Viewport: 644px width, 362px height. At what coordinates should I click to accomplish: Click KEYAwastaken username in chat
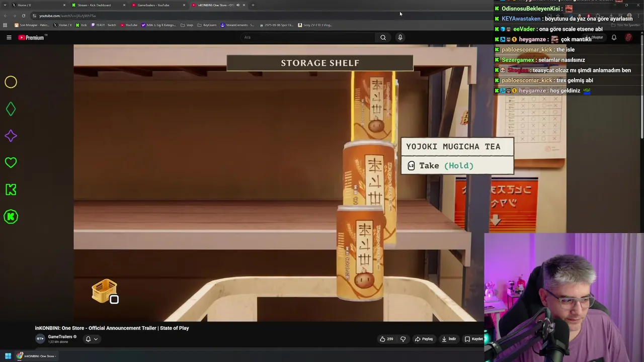pos(521,19)
